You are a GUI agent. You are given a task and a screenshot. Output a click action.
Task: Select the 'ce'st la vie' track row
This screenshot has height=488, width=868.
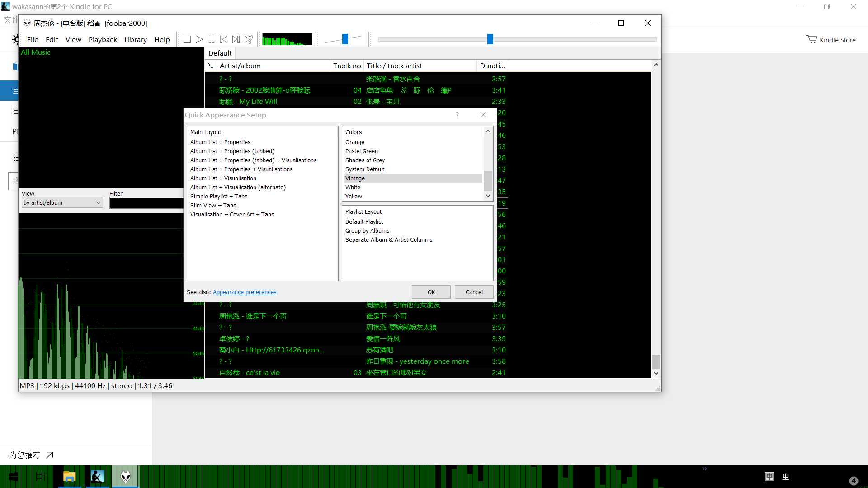357,372
